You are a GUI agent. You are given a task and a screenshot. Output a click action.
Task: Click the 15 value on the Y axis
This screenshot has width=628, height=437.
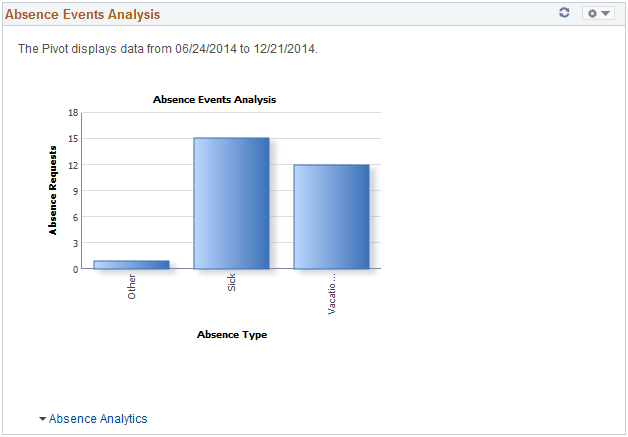tap(73, 139)
